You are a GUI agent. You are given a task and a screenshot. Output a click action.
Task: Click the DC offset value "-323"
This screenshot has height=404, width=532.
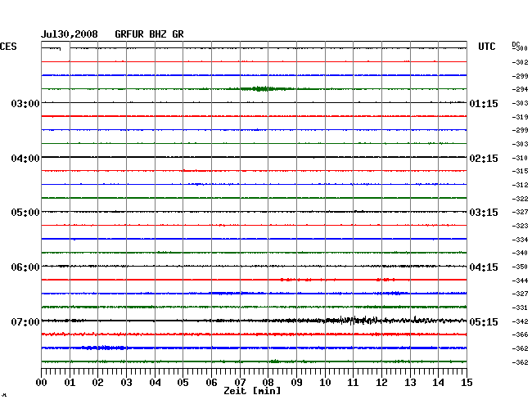(x=520, y=226)
